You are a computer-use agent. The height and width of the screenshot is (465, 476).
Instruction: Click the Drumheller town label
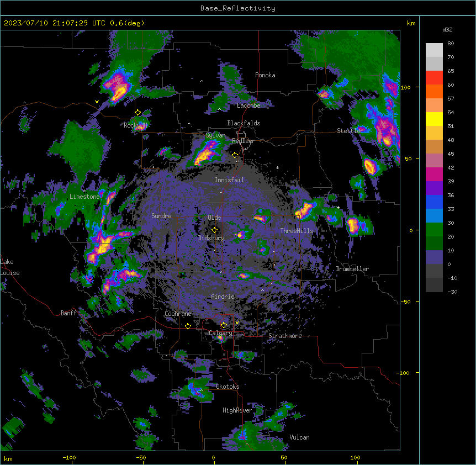(x=352, y=269)
